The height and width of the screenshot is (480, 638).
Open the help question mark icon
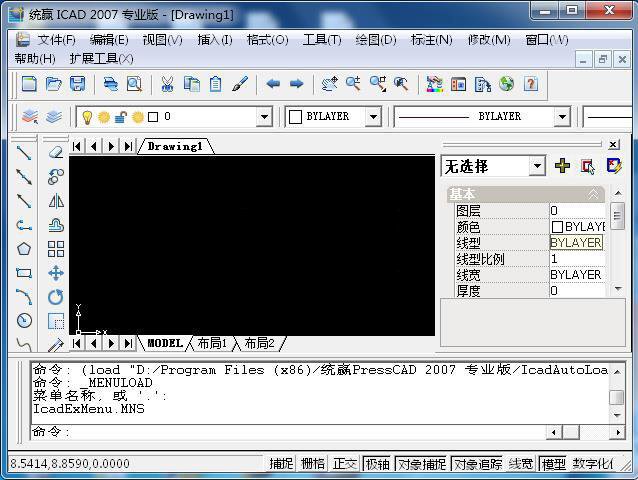click(x=531, y=84)
